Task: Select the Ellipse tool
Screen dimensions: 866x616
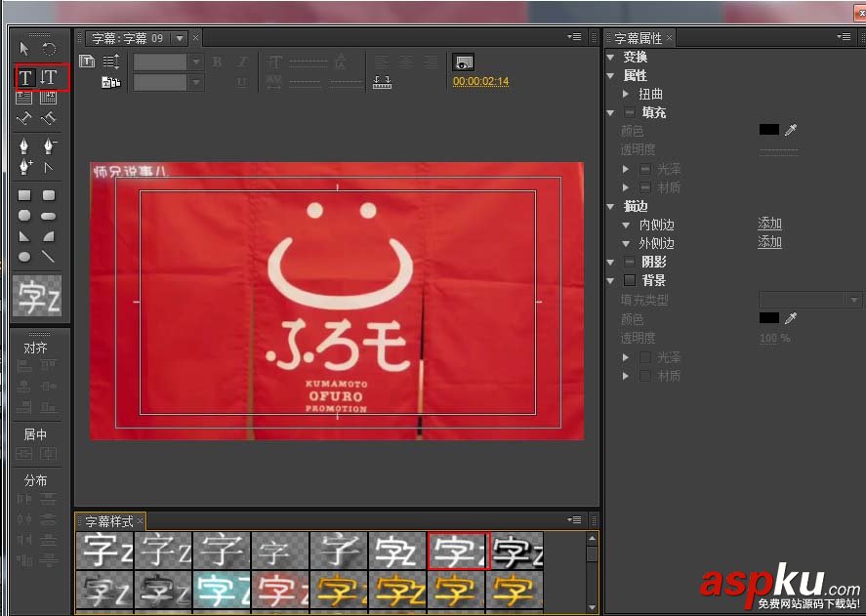Action: [x=24, y=257]
